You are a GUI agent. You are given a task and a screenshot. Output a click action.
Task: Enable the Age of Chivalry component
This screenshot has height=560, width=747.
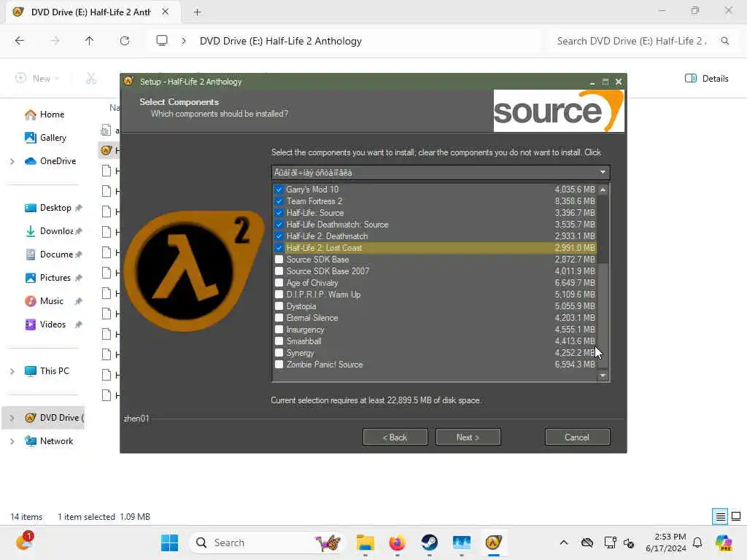point(279,283)
